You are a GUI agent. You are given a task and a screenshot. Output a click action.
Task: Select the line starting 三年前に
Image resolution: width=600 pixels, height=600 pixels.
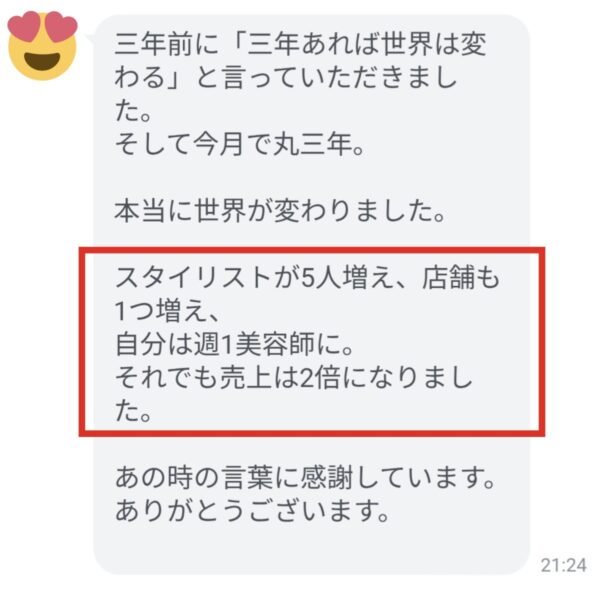coord(301,44)
